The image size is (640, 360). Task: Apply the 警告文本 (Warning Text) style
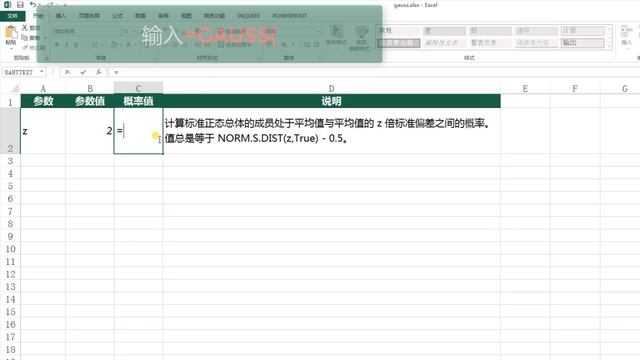pos(490,43)
